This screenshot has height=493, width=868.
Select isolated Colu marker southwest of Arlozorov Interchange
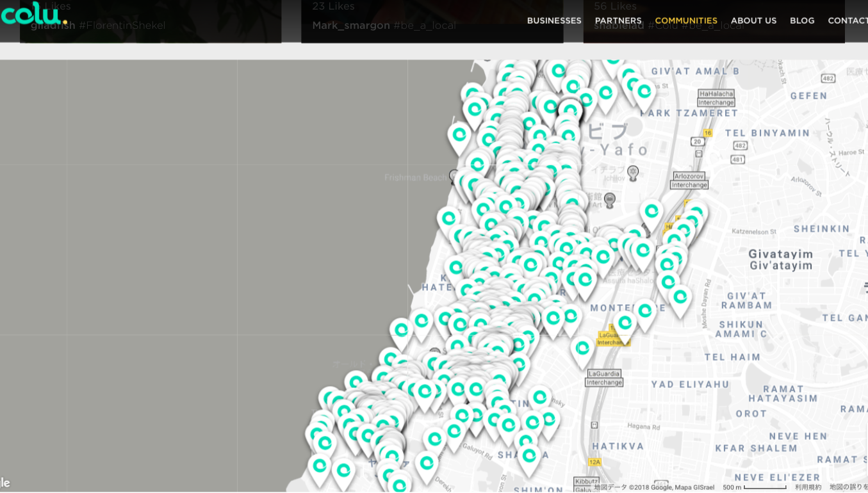(651, 212)
